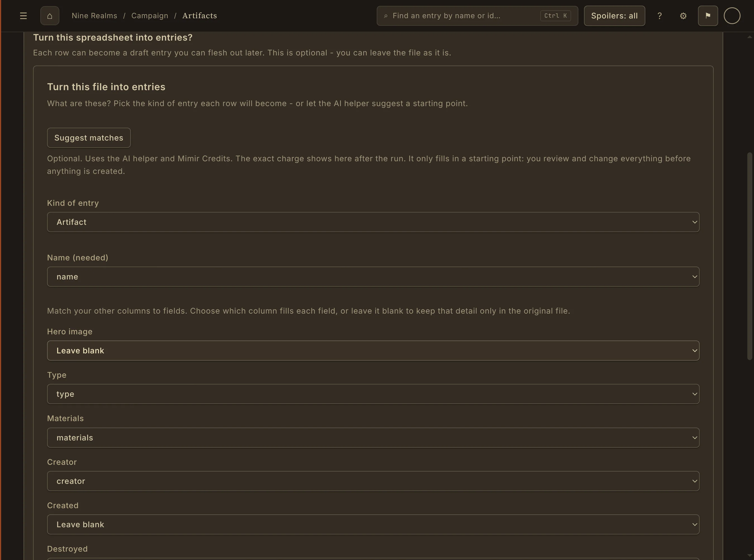
Task: Open Kind of entry dropdown showing Artifact
Action: (373, 222)
